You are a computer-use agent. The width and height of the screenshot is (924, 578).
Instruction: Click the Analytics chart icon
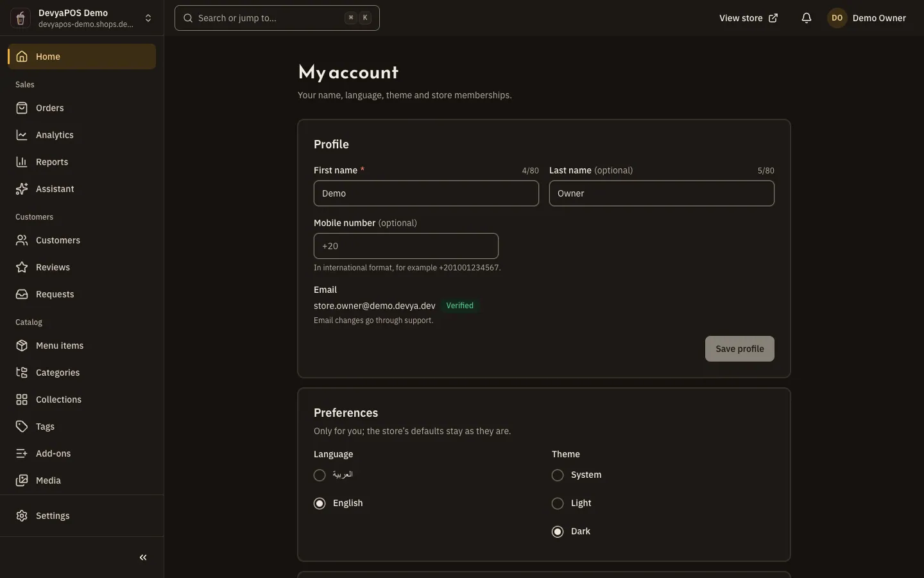(22, 135)
